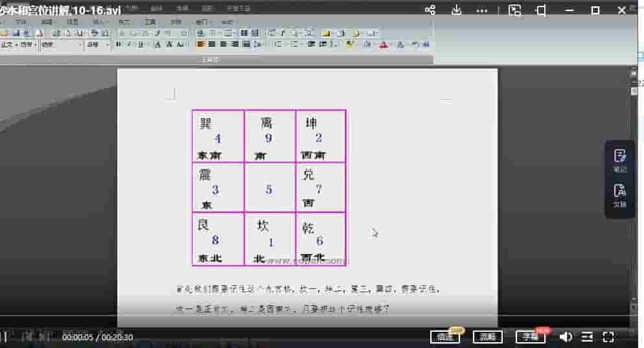The width and height of the screenshot is (644, 348).
Task: Click the Bold formatting icon in toolbar
Action: click(x=119, y=45)
